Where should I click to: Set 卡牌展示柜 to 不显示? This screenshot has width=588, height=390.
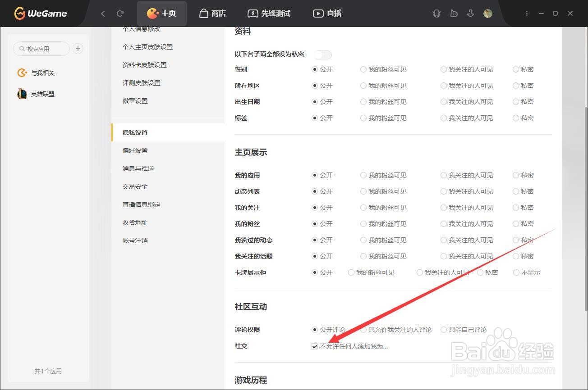point(516,272)
